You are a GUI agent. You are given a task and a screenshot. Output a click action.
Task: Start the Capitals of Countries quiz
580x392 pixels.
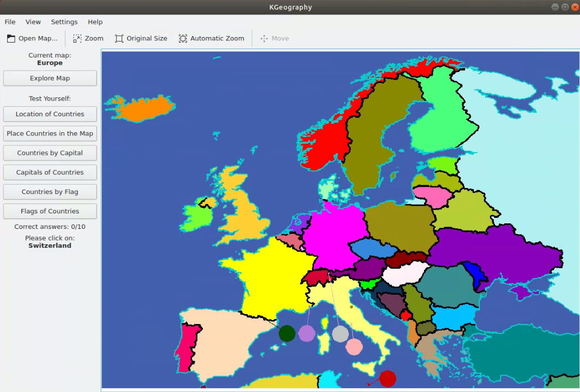coord(50,172)
